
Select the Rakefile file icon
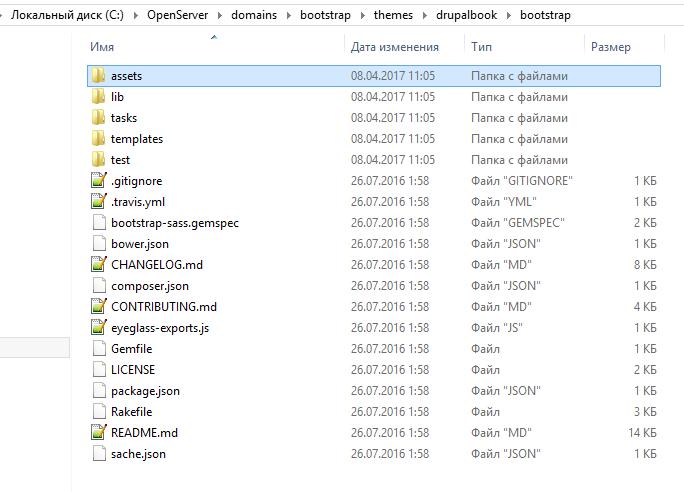pos(99,411)
